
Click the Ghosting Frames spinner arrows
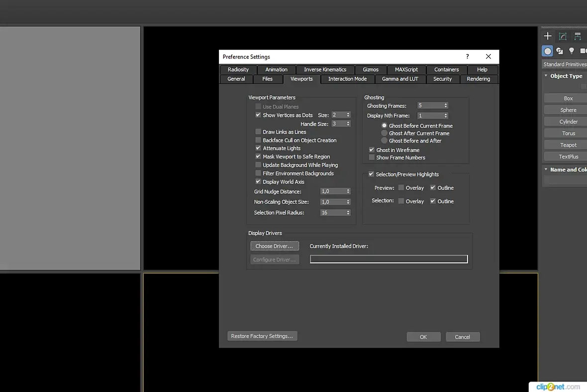(446, 105)
